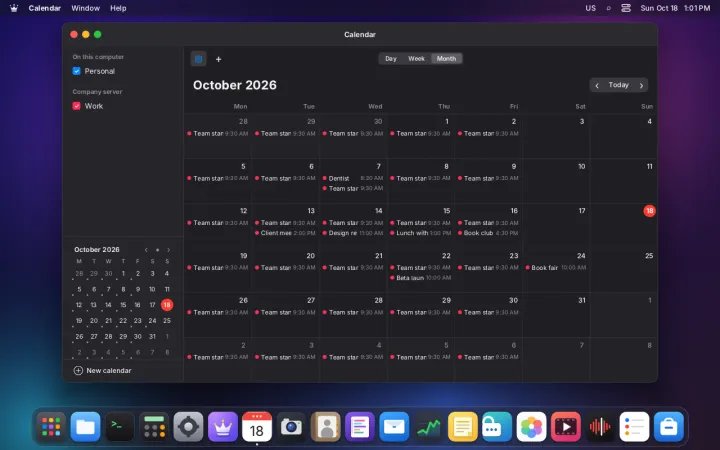Uncheck the Personal calendar checkbox

pyautogui.click(x=77, y=71)
